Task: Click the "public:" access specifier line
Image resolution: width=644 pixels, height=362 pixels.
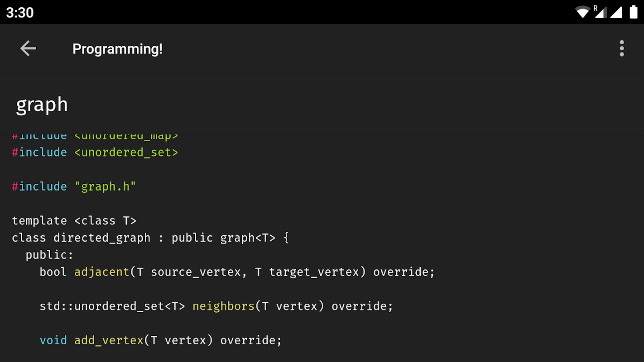Action: coord(49,255)
